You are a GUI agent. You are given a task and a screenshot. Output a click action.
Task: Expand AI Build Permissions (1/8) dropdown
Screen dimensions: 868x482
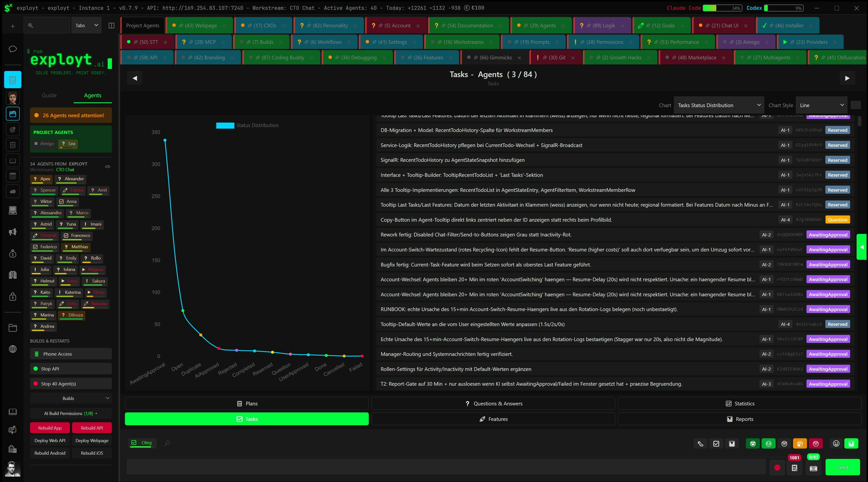(71, 413)
